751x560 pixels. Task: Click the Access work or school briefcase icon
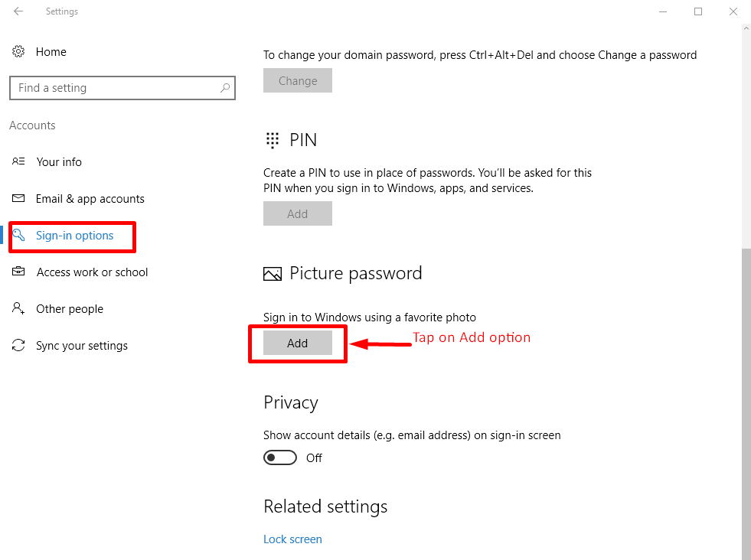(18, 272)
